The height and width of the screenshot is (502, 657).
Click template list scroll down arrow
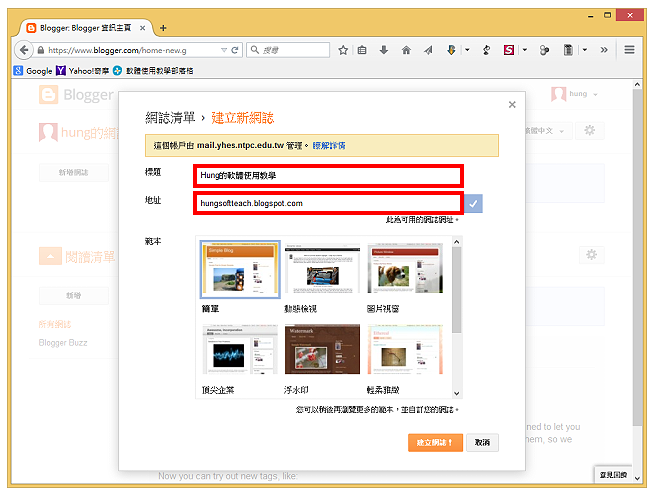tap(457, 393)
